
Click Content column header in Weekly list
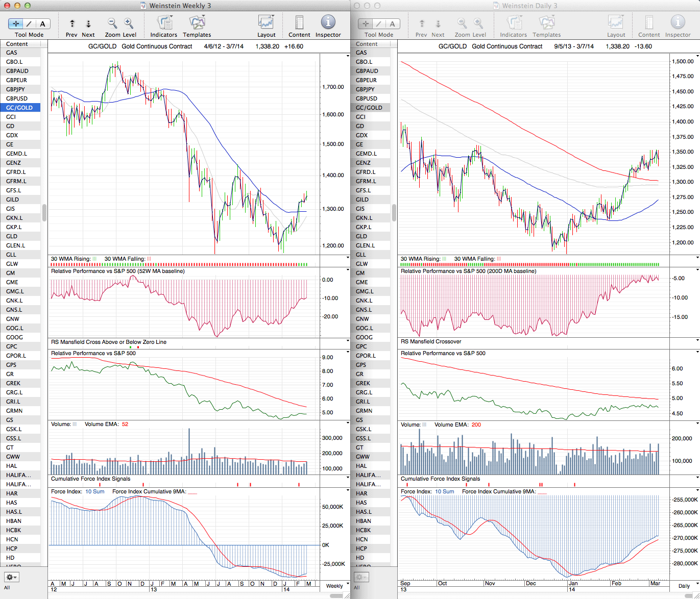click(x=17, y=44)
